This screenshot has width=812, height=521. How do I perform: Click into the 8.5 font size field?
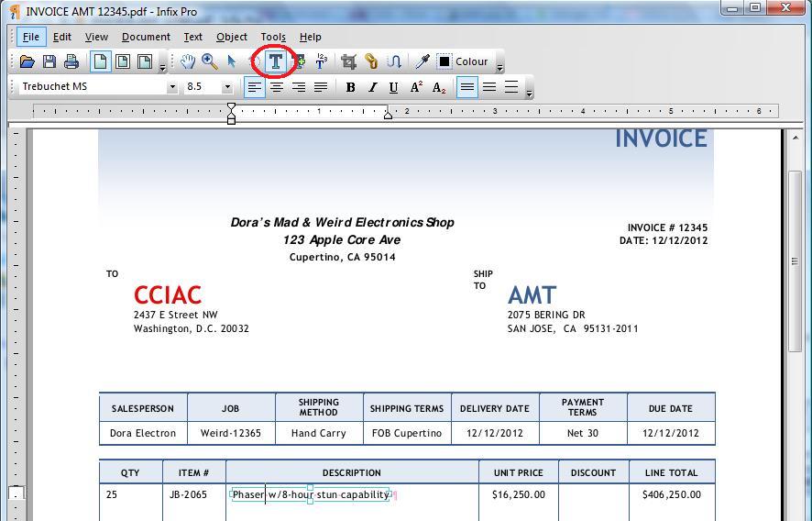tap(203, 86)
